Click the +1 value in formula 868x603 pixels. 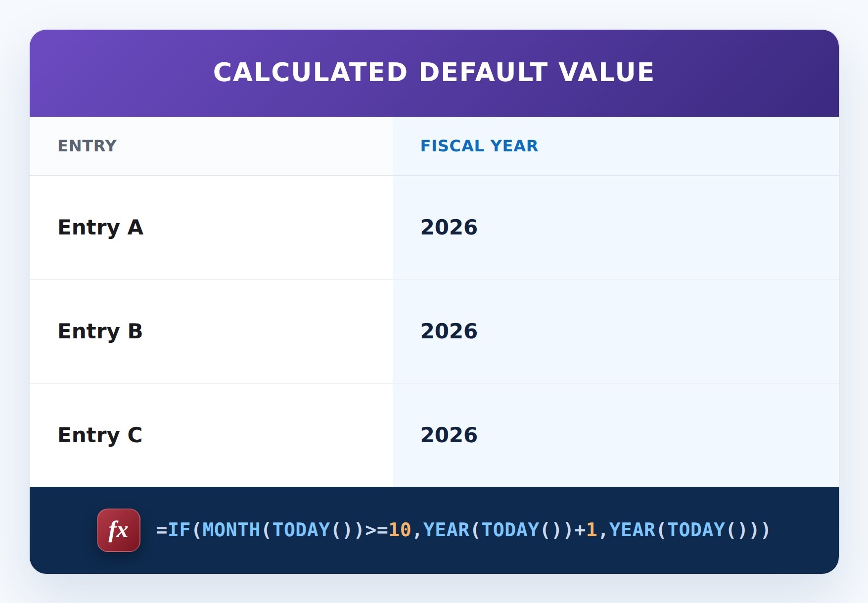(586, 530)
